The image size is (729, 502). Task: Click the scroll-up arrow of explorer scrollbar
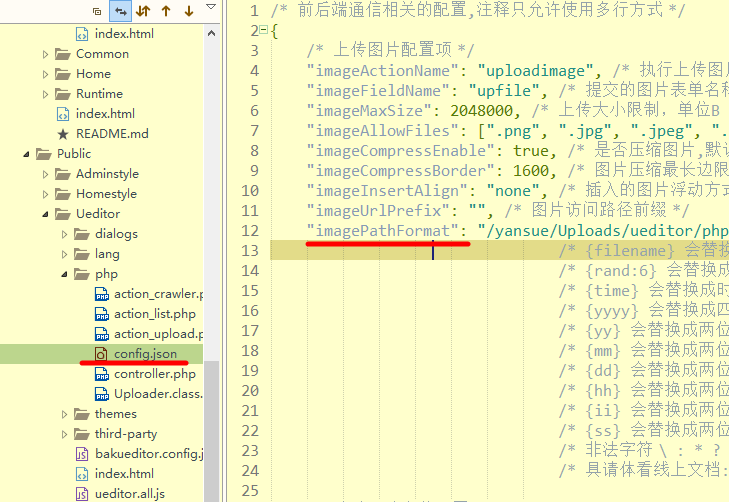212,33
